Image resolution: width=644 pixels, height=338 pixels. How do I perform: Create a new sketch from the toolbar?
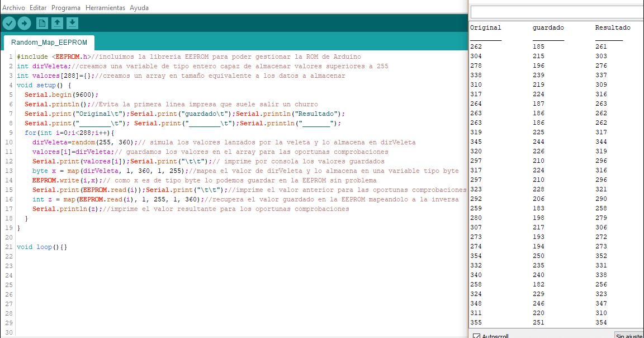point(41,23)
